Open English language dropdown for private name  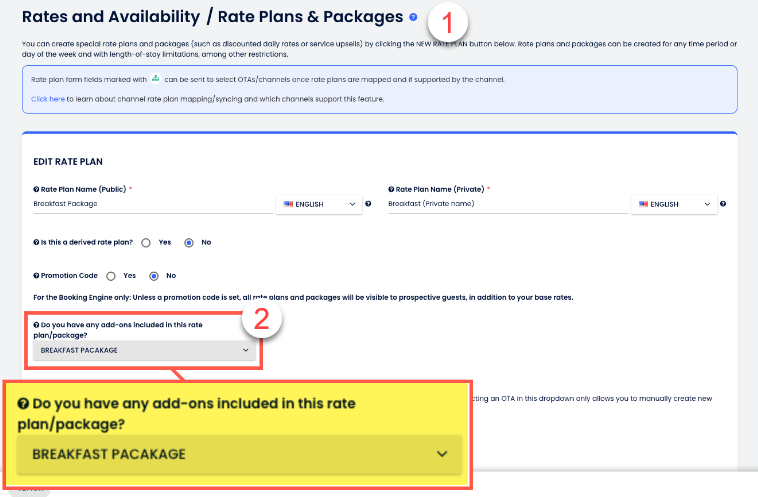(x=672, y=204)
